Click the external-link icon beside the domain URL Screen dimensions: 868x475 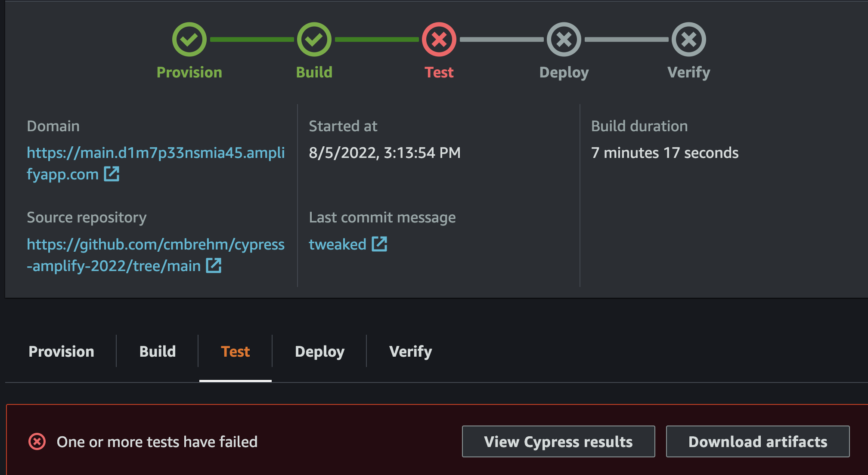click(x=112, y=174)
